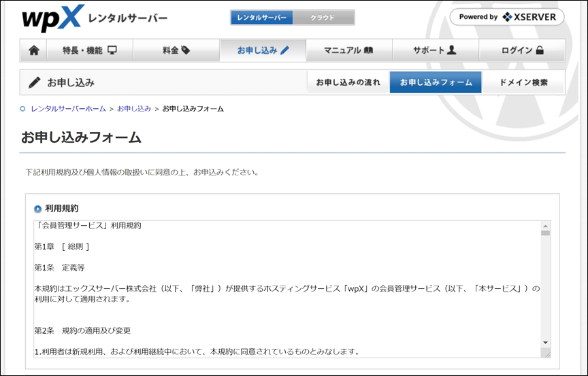
Task: Open the マニュアル menu item
Action: pyautogui.click(x=349, y=50)
